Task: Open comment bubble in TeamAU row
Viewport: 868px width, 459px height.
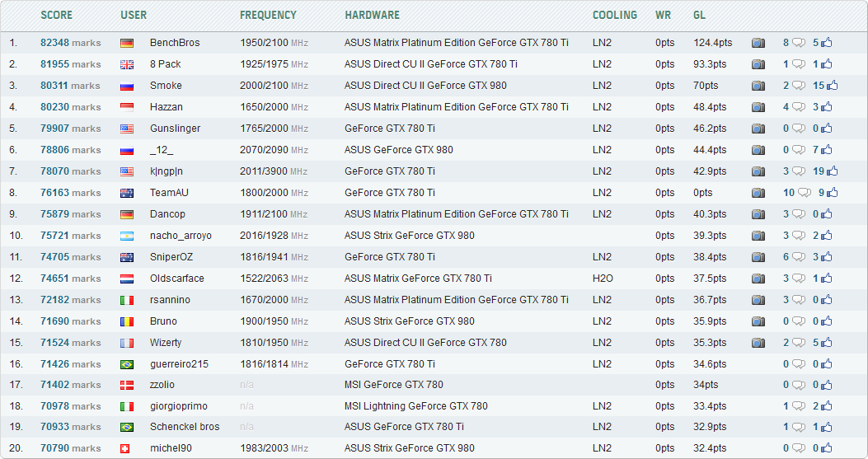Action: [805, 193]
